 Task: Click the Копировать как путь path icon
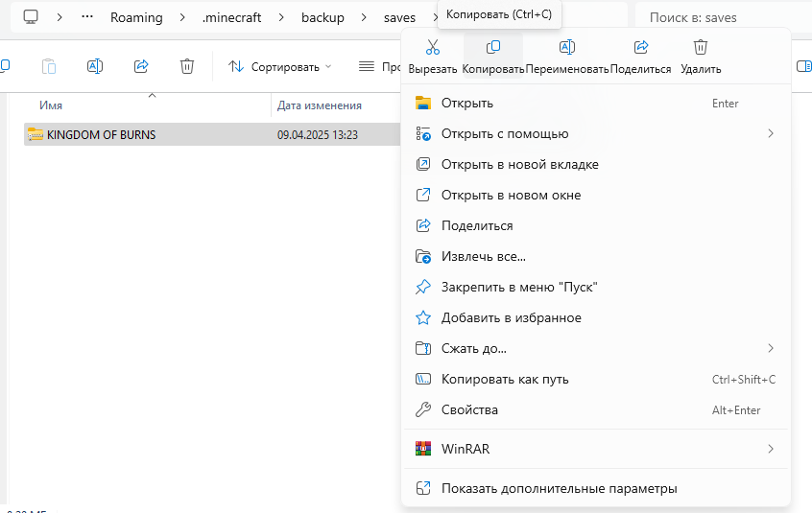coord(423,379)
